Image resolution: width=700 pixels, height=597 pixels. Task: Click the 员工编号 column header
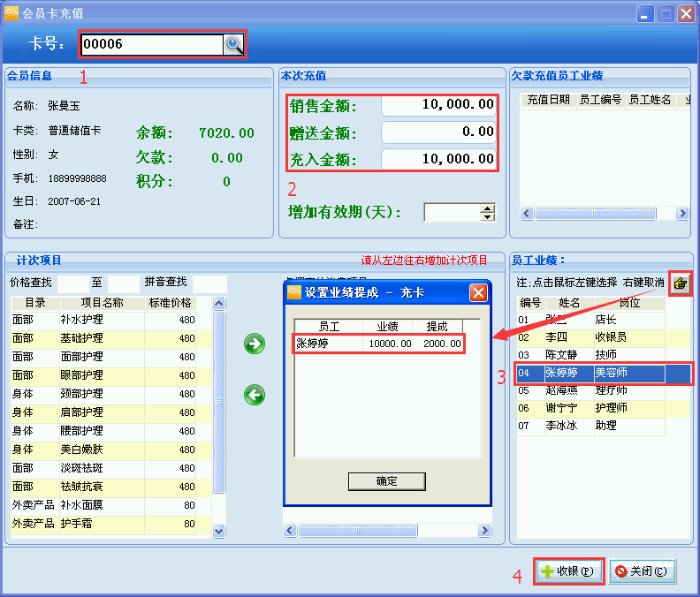[x=600, y=100]
